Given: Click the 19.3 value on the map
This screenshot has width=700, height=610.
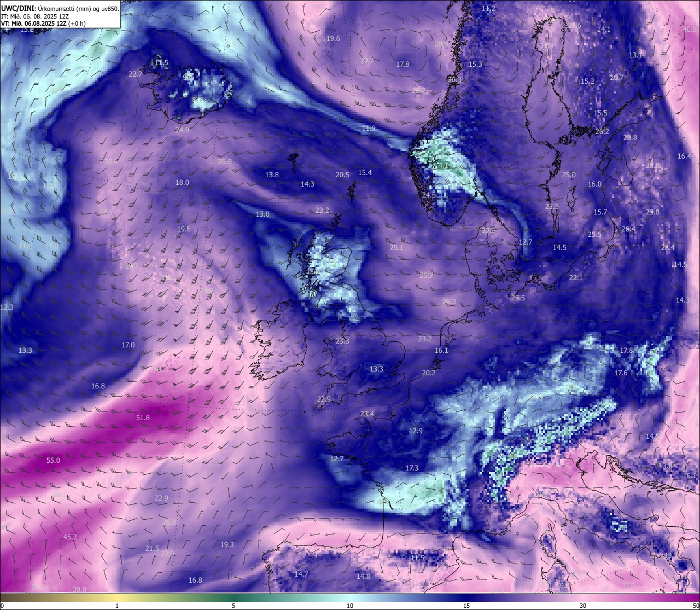Looking at the screenshot, I should point(227,544).
